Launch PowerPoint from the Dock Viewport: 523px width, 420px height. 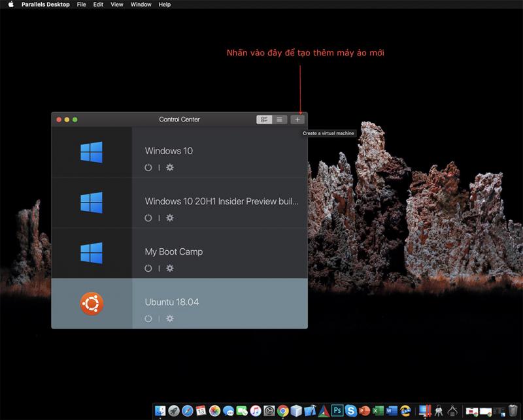point(365,411)
